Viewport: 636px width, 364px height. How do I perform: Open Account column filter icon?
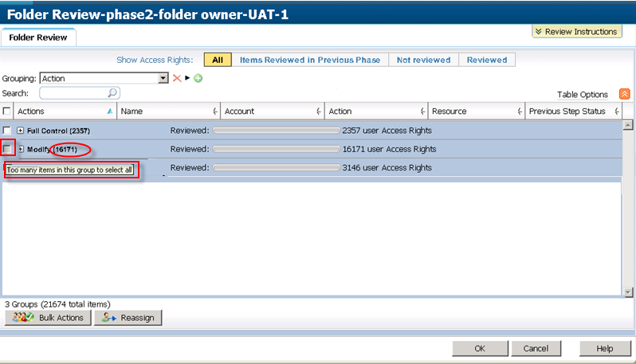319,111
